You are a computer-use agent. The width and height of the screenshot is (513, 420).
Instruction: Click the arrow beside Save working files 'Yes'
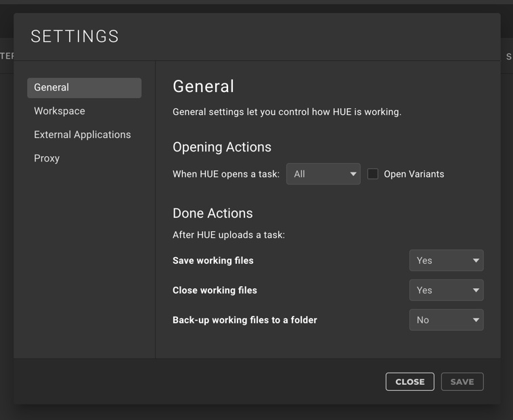coord(476,260)
